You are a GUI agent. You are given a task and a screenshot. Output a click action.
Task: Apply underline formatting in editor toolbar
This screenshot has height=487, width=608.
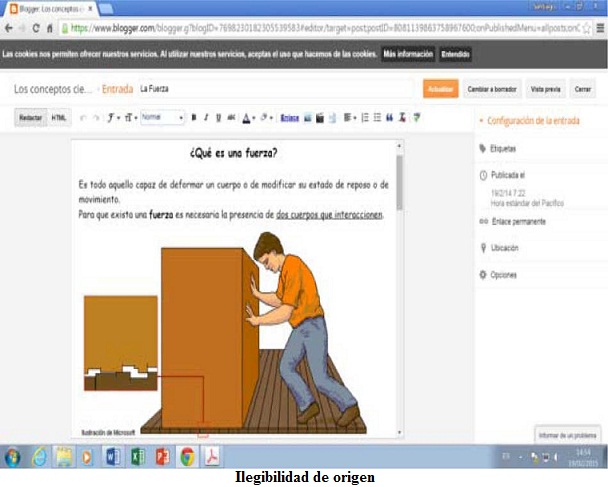click(x=218, y=118)
